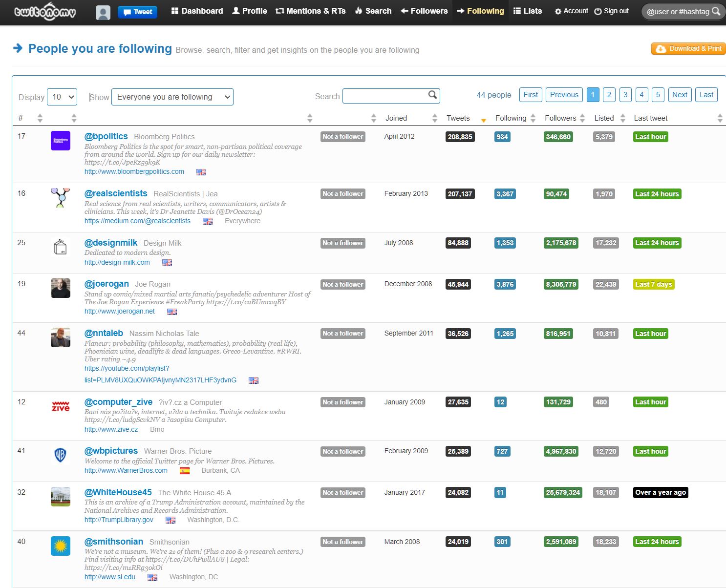The image size is (726, 588).
Task: Open the @joerogan profile photo
Action: click(61, 288)
